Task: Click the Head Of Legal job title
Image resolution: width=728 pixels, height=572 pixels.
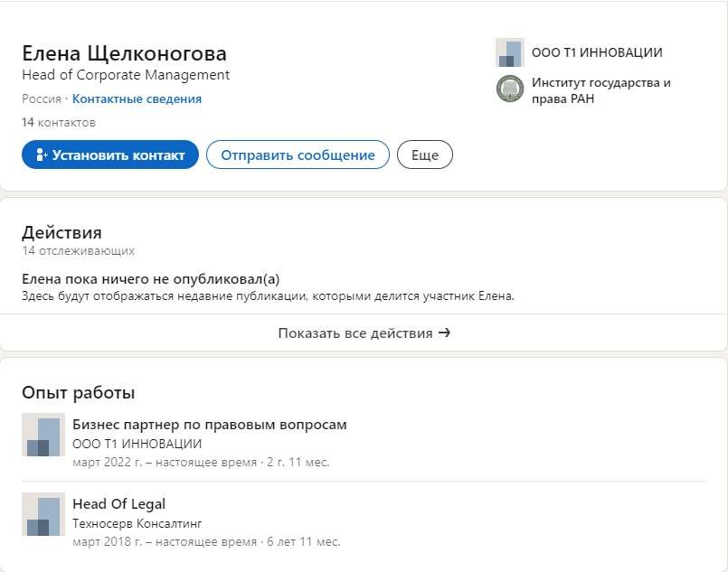Action: (x=118, y=504)
